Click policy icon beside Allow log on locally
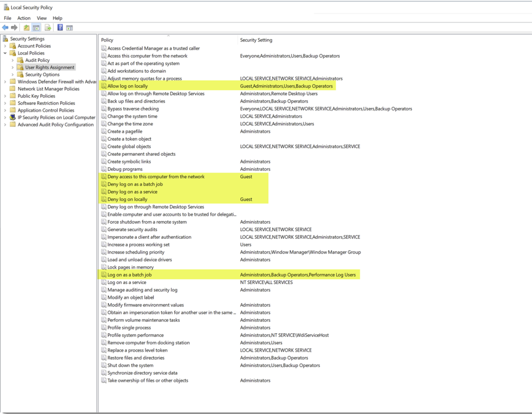Screen dimensions: 532x414 click(x=104, y=86)
